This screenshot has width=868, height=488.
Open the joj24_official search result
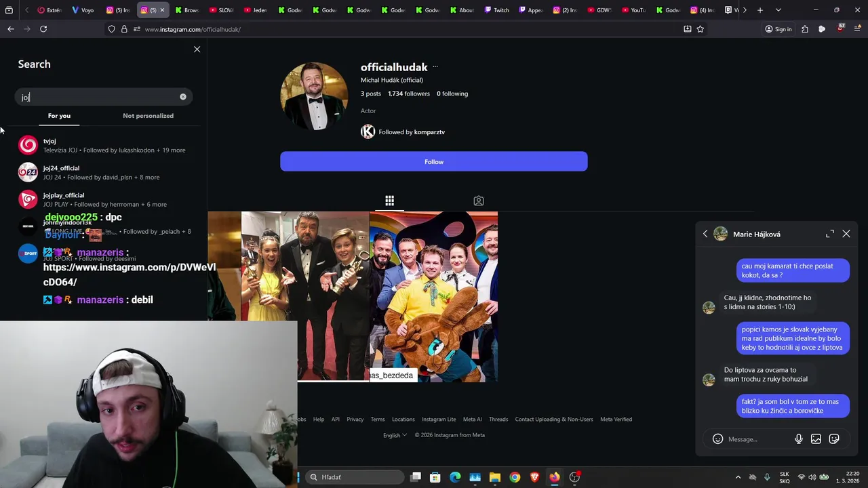pyautogui.click(x=103, y=172)
